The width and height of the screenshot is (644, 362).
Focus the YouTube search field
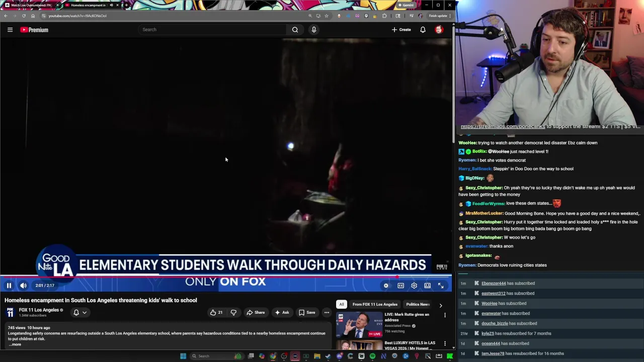[x=211, y=30]
